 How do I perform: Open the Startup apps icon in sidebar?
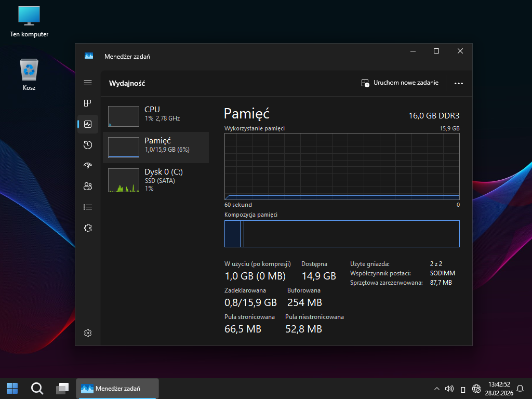[88, 166]
